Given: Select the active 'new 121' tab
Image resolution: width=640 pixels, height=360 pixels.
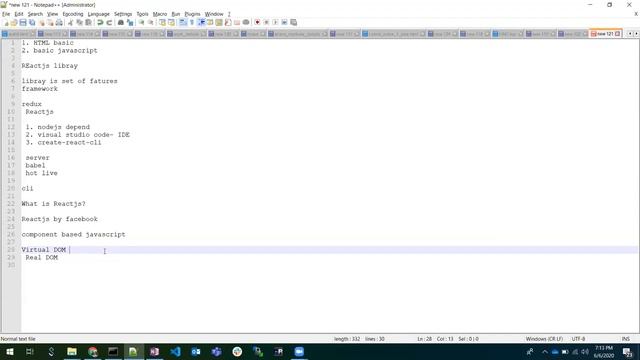Looking at the screenshot, I should coord(604,34).
